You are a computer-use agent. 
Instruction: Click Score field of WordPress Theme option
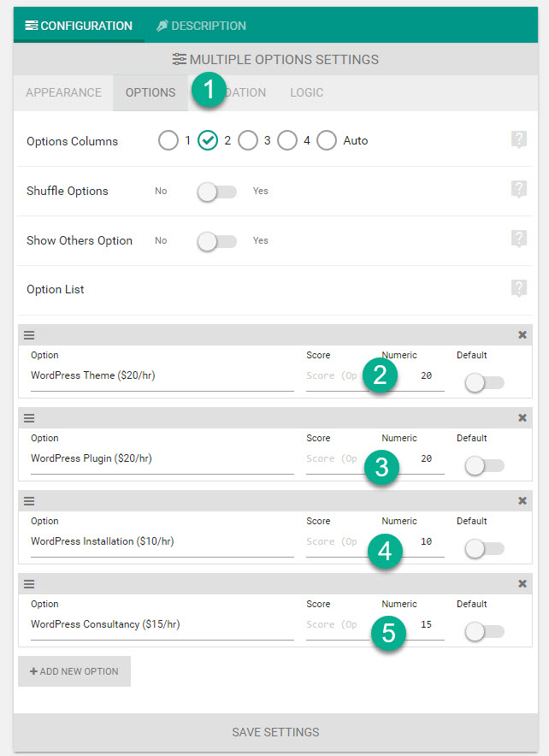pyautogui.click(x=338, y=376)
